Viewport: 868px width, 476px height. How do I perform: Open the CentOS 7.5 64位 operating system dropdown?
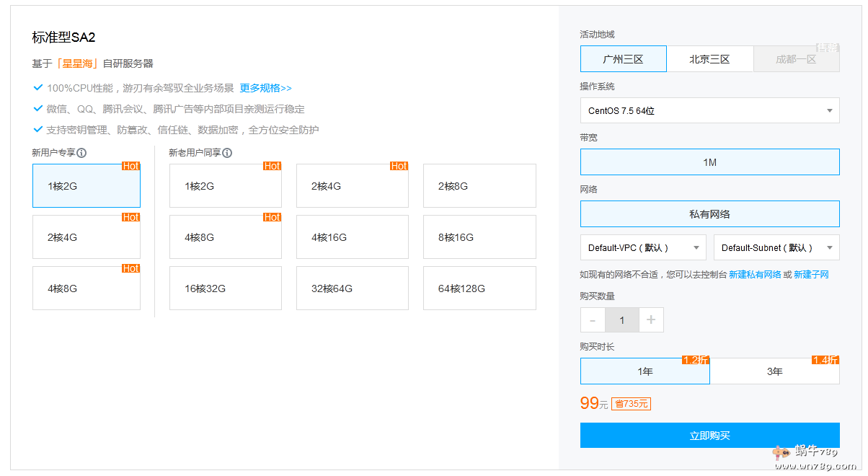pyautogui.click(x=709, y=111)
